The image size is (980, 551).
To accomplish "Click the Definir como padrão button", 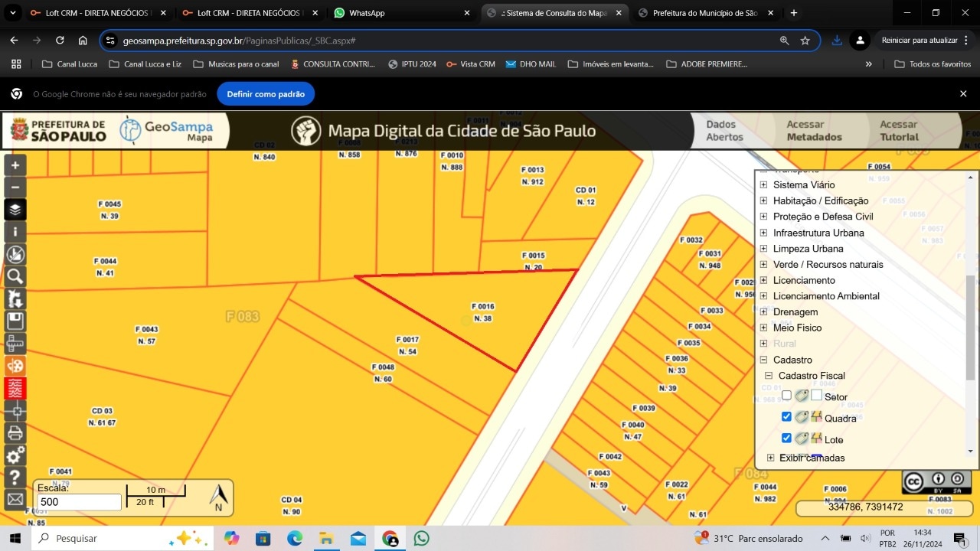I will 266,94.
